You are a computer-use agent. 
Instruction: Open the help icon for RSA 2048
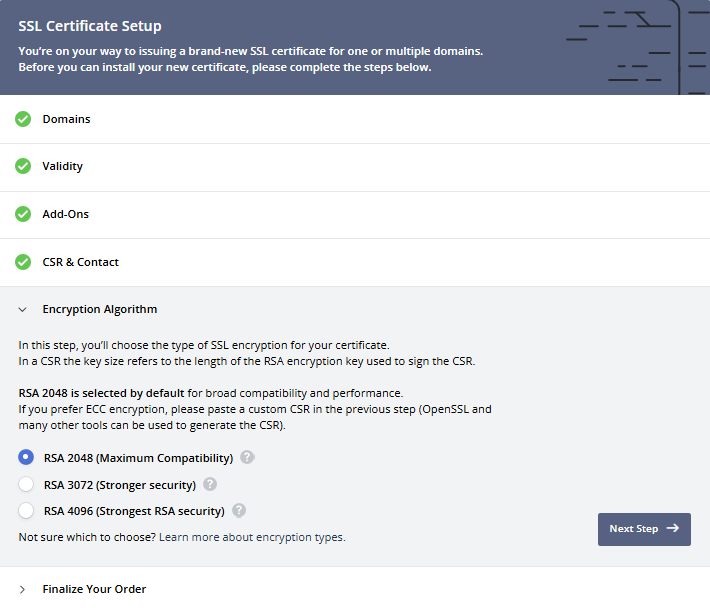click(247, 458)
